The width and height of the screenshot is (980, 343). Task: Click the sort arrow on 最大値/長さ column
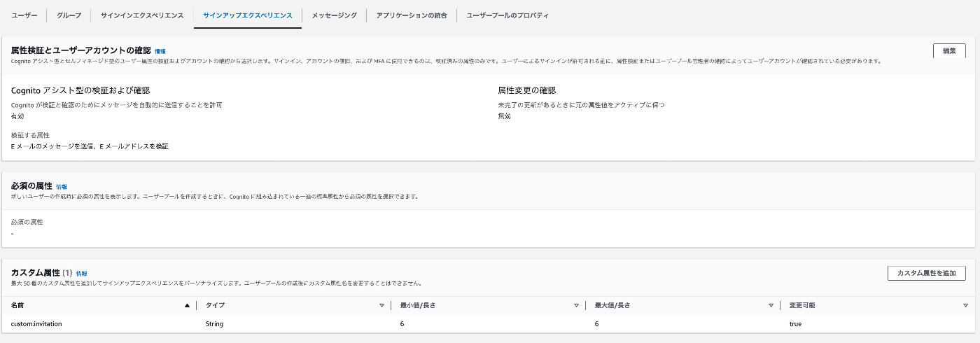(x=771, y=305)
